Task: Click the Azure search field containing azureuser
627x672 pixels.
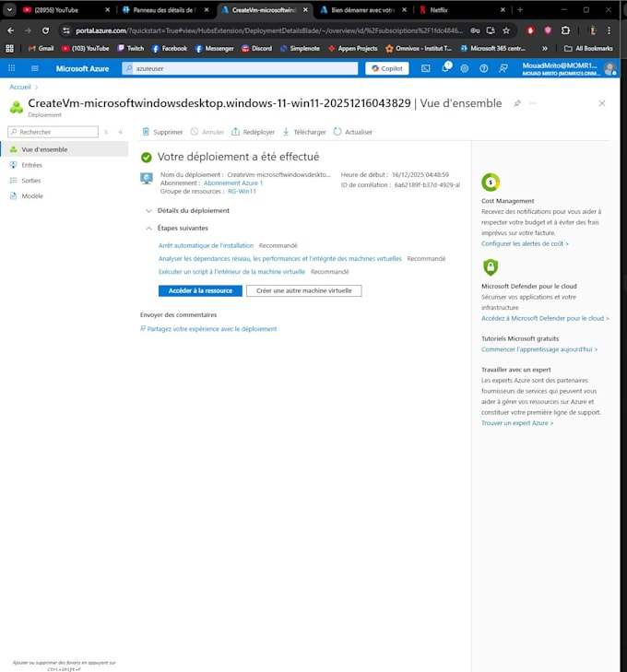Action: pos(240,68)
